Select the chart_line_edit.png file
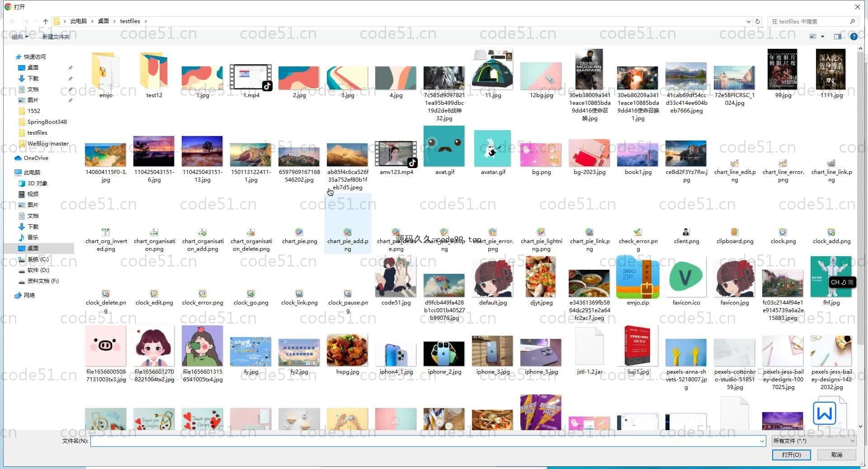The image size is (868, 469). pyautogui.click(x=735, y=163)
